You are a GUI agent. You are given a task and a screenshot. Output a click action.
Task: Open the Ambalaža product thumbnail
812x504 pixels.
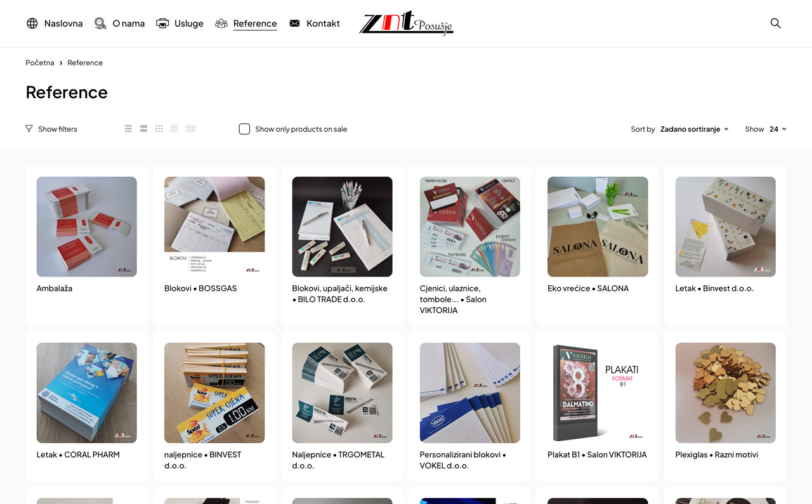pos(87,227)
